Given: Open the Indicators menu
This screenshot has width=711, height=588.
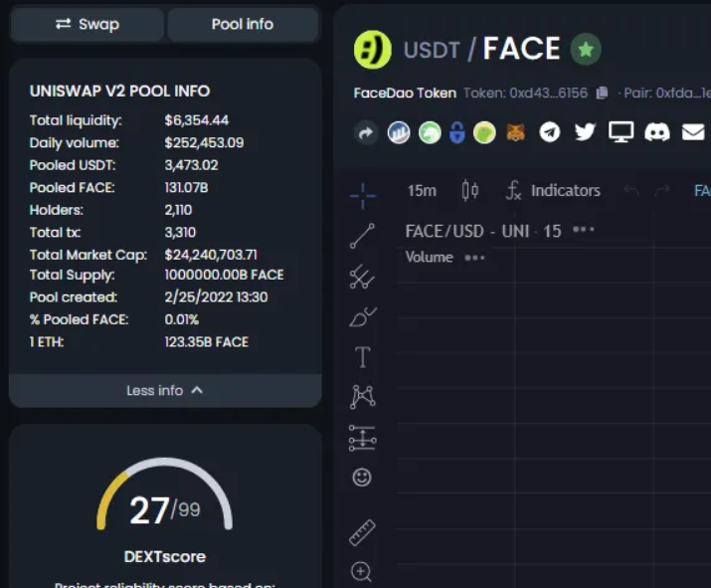Looking at the screenshot, I should pos(554,191).
